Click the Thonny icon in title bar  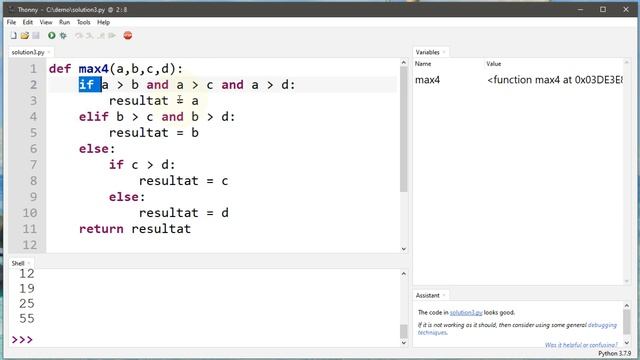(11, 9)
